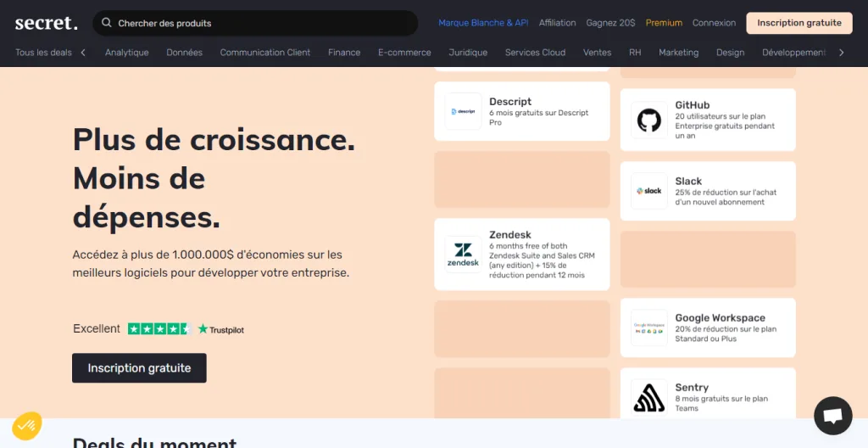Click the Excellent rating label

[97, 329]
